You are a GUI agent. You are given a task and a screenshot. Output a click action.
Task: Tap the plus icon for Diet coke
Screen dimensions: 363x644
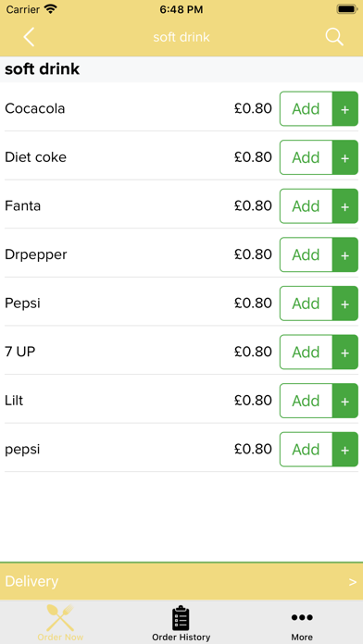click(x=344, y=157)
